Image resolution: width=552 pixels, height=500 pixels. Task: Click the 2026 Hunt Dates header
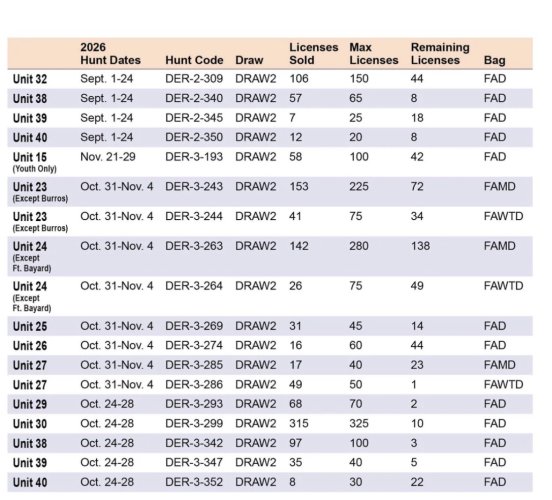point(110,54)
